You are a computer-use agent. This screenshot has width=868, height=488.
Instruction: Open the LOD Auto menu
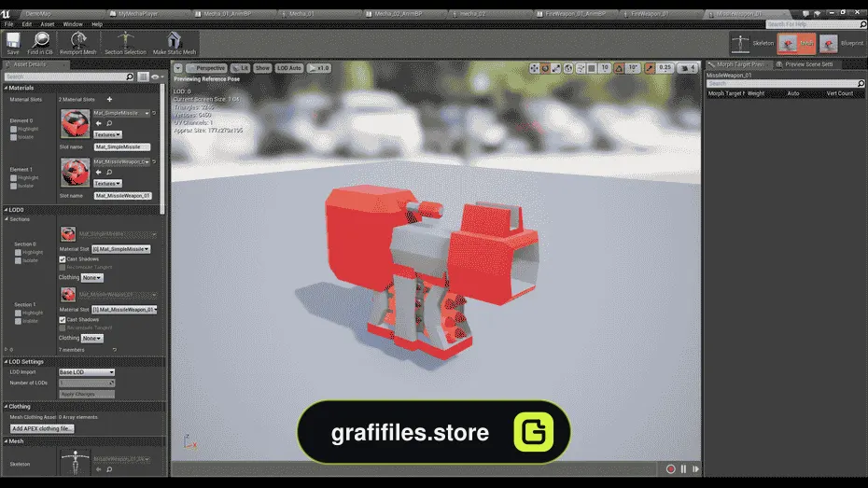click(289, 68)
